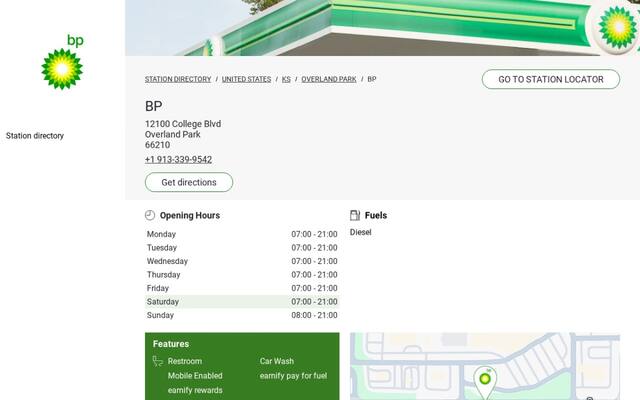
Task: Click the Car Wash feature label
Action: tap(277, 361)
